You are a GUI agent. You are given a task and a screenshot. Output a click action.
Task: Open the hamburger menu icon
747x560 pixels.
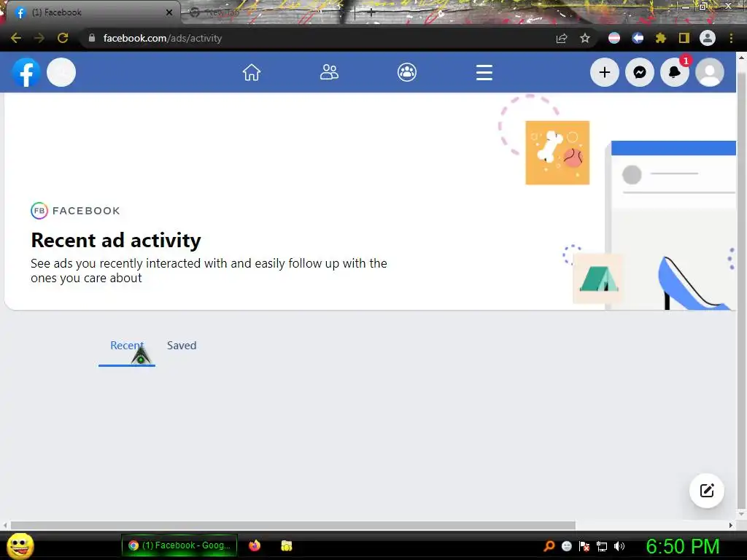coord(484,72)
